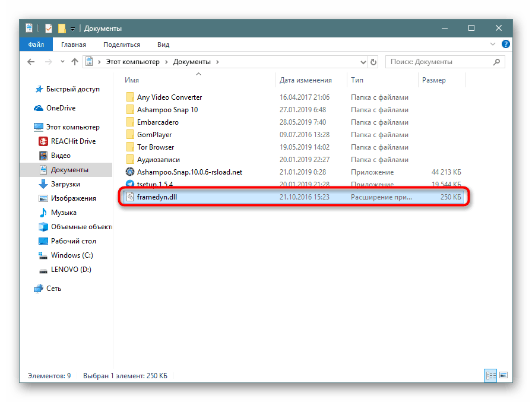The width and height of the screenshot is (532, 402).
Task: Click Этот компьютер in the address bar
Action: click(132, 62)
